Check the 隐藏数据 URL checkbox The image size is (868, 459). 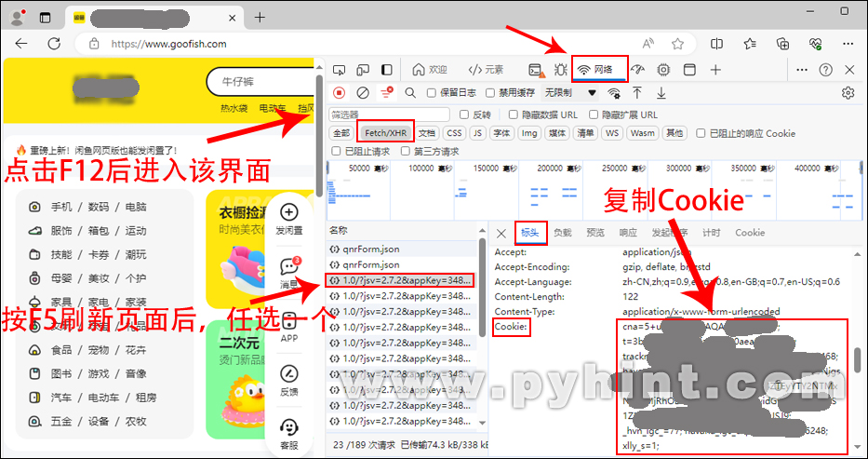[x=514, y=115]
